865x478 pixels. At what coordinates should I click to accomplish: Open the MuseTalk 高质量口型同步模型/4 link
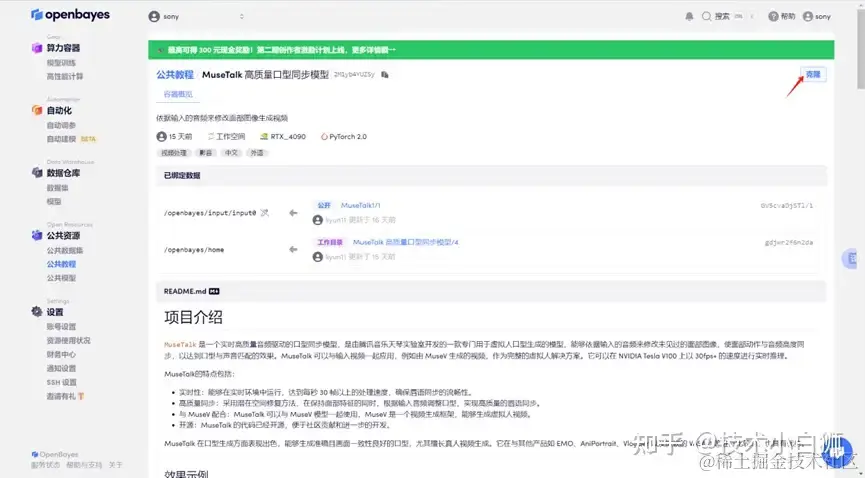pos(405,242)
